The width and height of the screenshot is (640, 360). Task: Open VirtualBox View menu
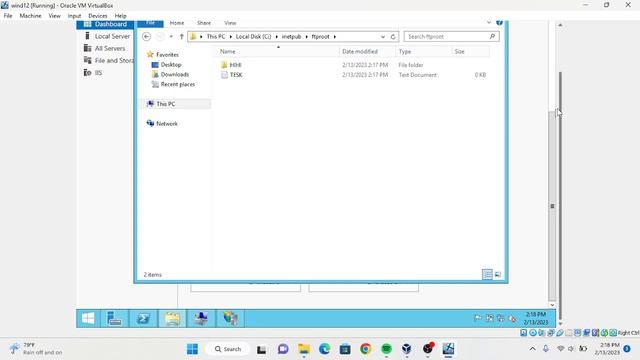54,16
